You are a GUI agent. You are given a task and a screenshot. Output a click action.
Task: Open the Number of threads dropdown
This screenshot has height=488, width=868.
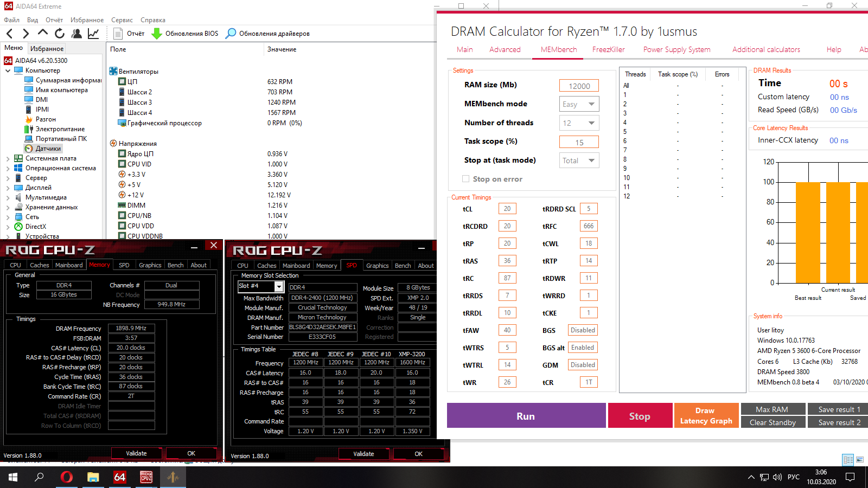click(579, 123)
